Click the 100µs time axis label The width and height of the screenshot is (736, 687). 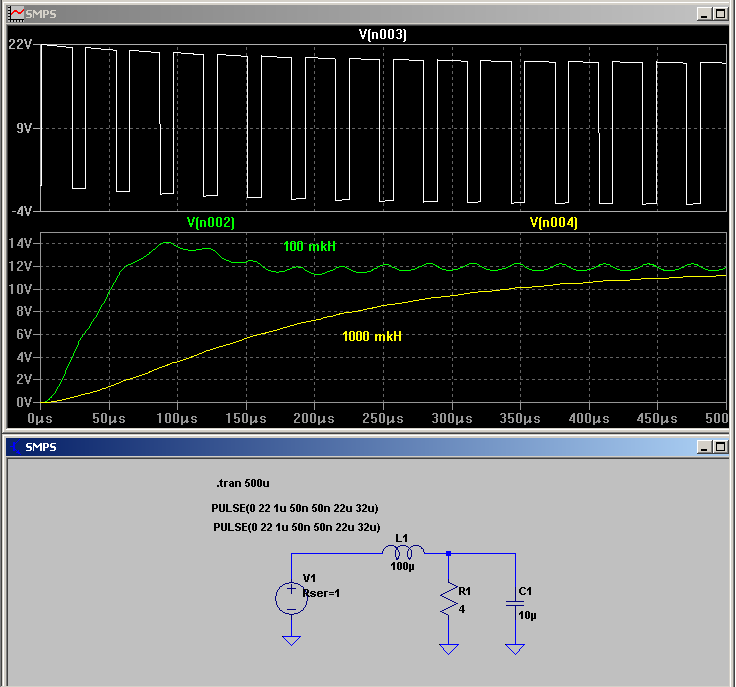pyautogui.click(x=177, y=418)
